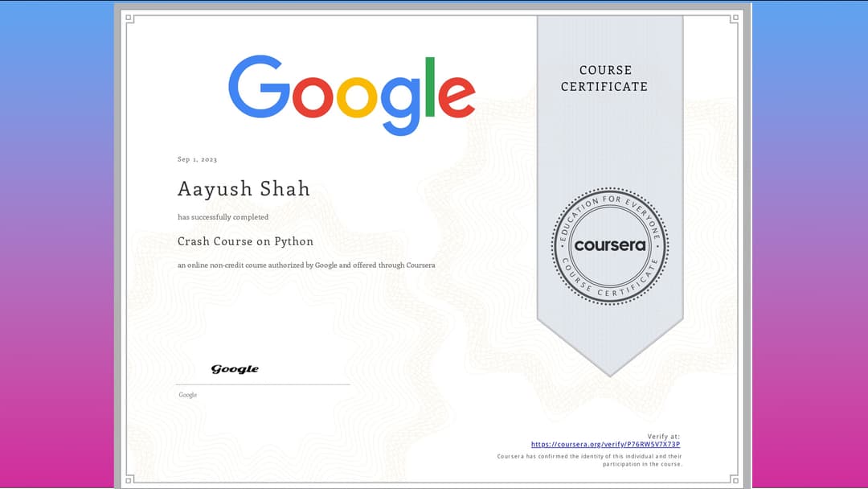Click the date "Sep 1, 2023"
This screenshot has height=489, width=868.
click(197, 159)
